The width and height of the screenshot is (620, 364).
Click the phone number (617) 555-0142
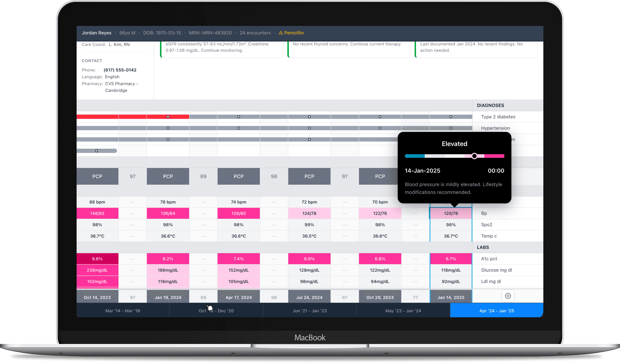click(x=120, y=70)
